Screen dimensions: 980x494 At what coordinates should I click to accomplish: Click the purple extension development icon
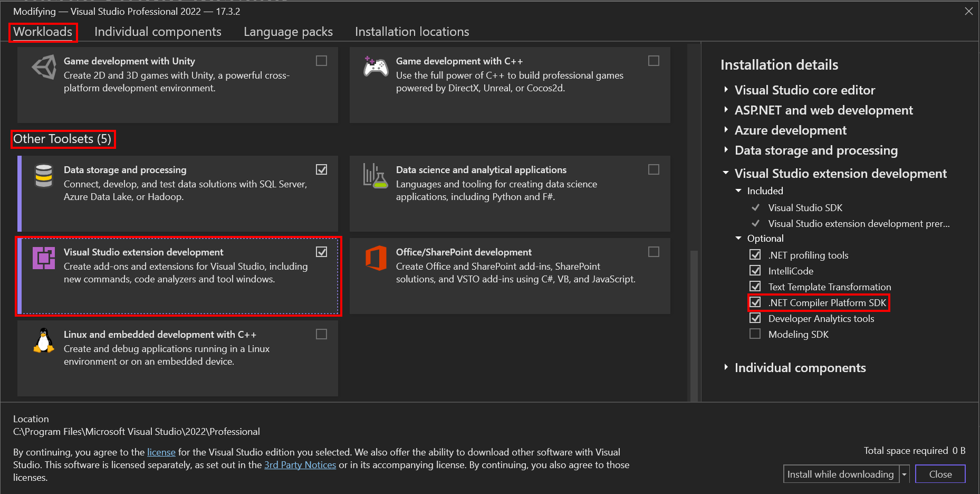pos(44,258)
